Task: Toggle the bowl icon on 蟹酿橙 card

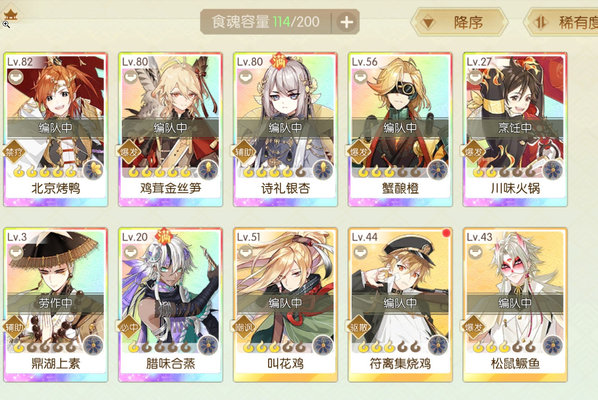Action: [x=360, y=77]
